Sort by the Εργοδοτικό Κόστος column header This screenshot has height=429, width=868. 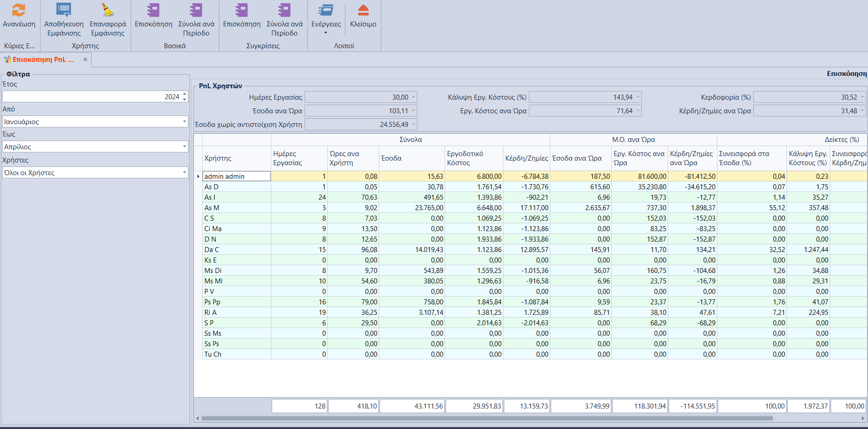tap(473, 158)
